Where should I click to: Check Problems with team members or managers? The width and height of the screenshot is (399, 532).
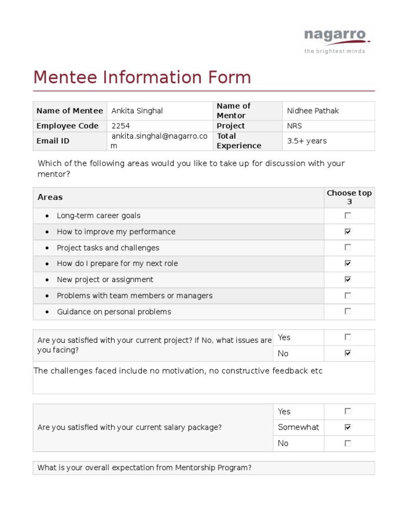point(348,296)
